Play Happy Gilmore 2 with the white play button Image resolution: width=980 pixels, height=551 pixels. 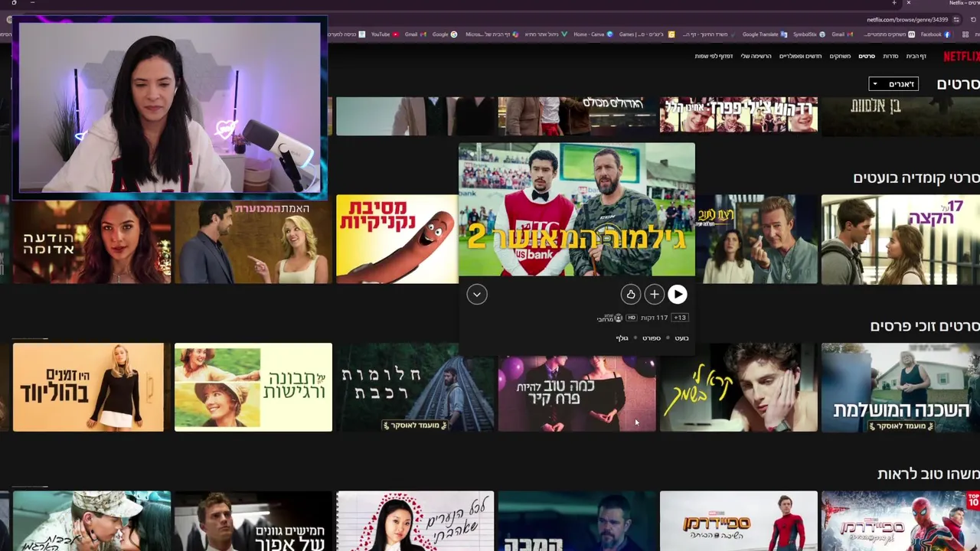coord(678,294)
